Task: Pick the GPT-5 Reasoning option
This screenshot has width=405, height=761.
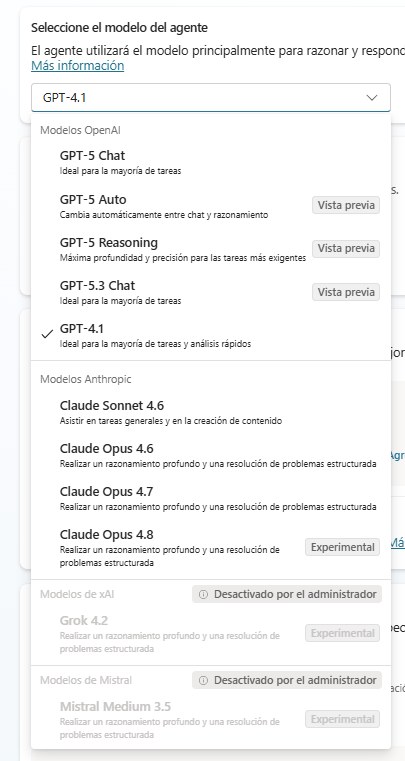Action: click(x=211, y=249)
